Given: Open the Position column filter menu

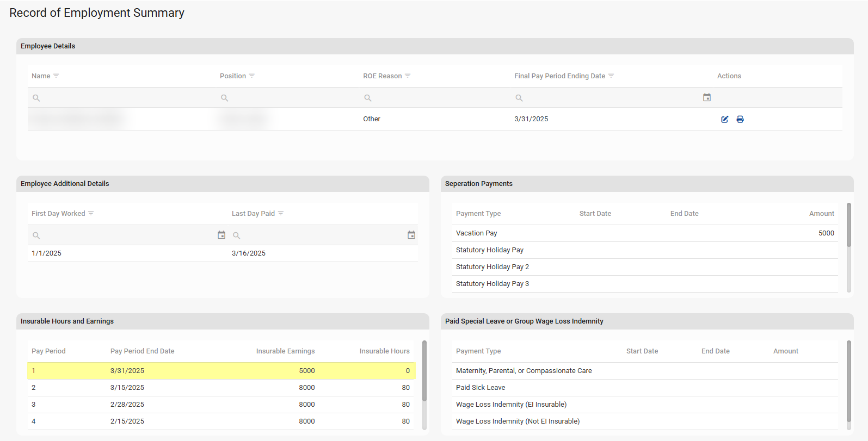Looking at the screenshot, I should 251,76.
